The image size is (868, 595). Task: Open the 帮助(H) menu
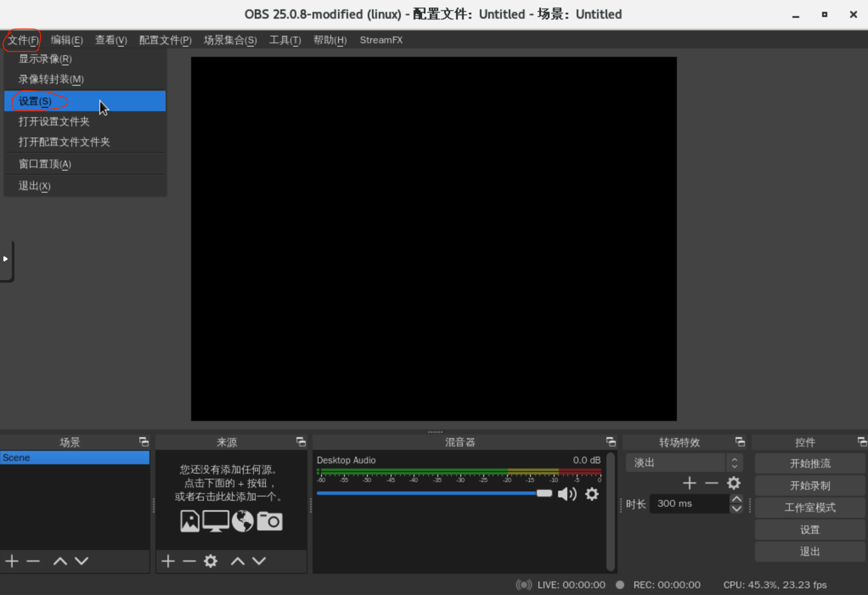tap(330, 40)
